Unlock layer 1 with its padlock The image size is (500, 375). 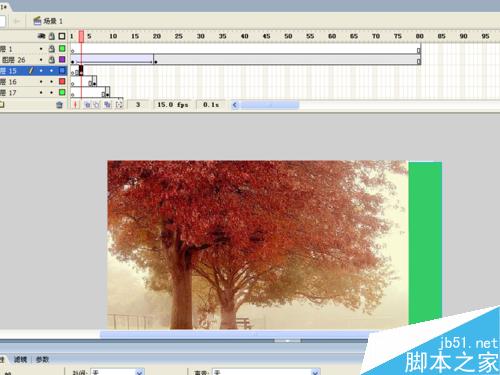click(52, 49)
